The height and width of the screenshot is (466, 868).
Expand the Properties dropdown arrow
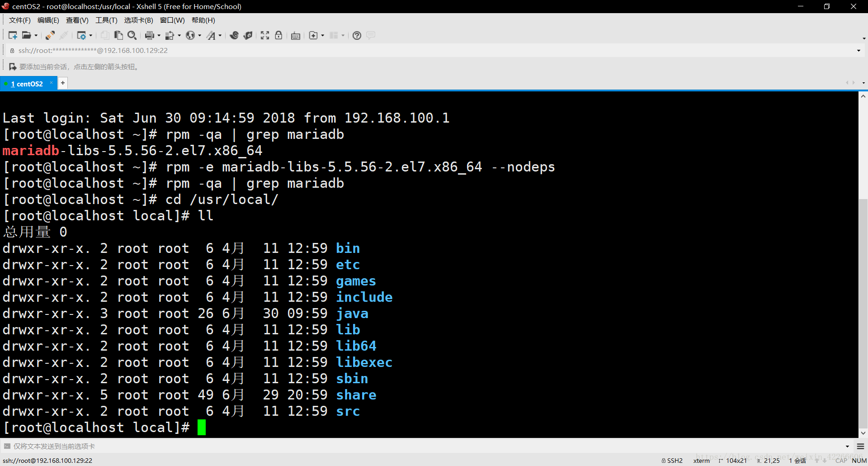[x=91, y=35]
